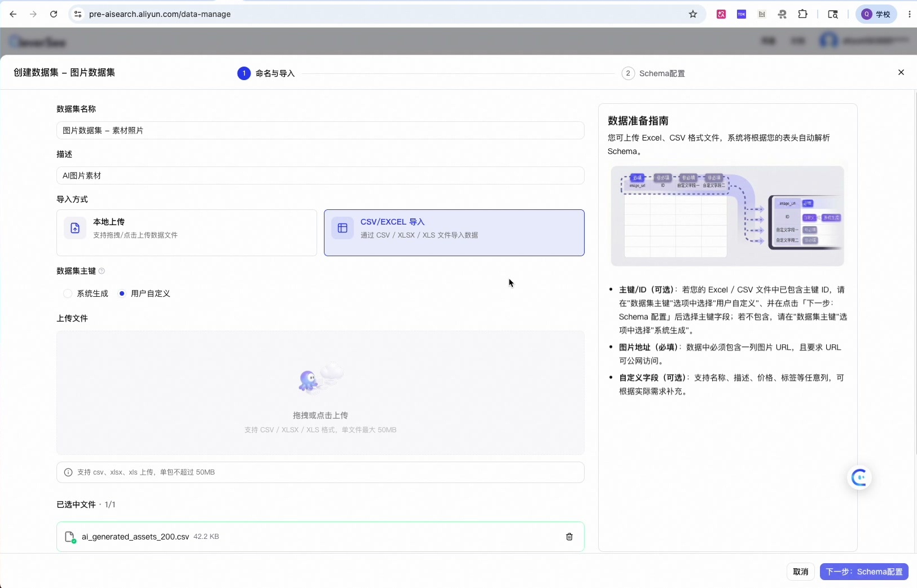Open the browser Extensions puzzle icon
Image resolution: width=917 pixels, height=588 pixels.
[x=802, y=14]
